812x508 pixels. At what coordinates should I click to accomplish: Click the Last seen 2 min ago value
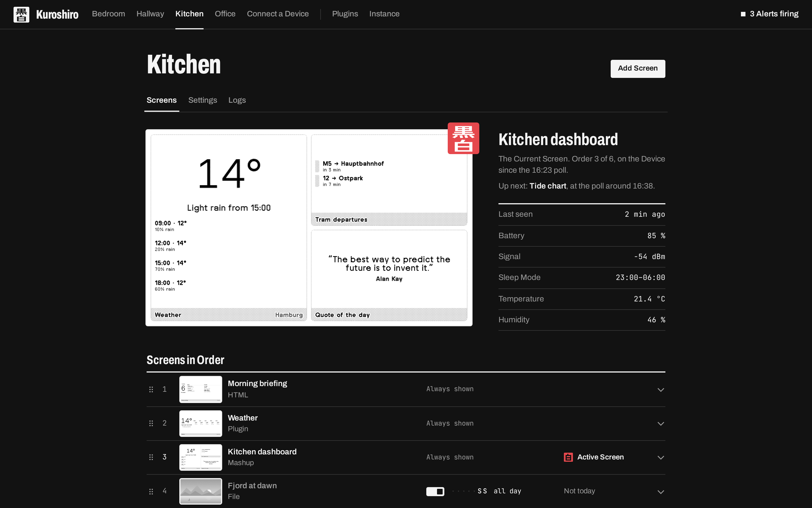tap(645, 214)
